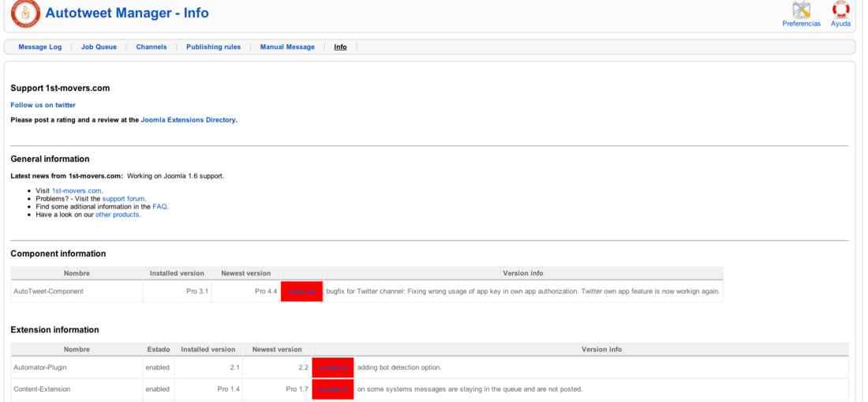Open the Publishing rules tab
The image size is (868, 402).
coord(214,47)
